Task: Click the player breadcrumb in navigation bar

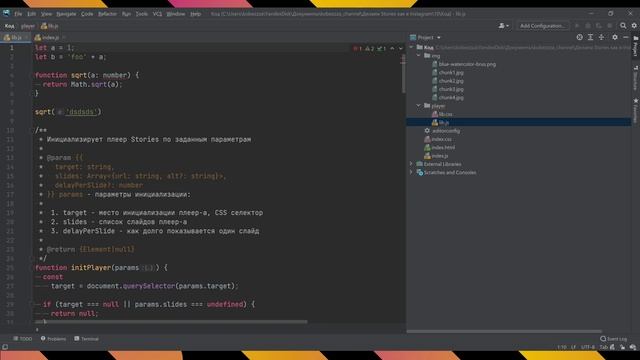Action: click(x=28, y=26)
